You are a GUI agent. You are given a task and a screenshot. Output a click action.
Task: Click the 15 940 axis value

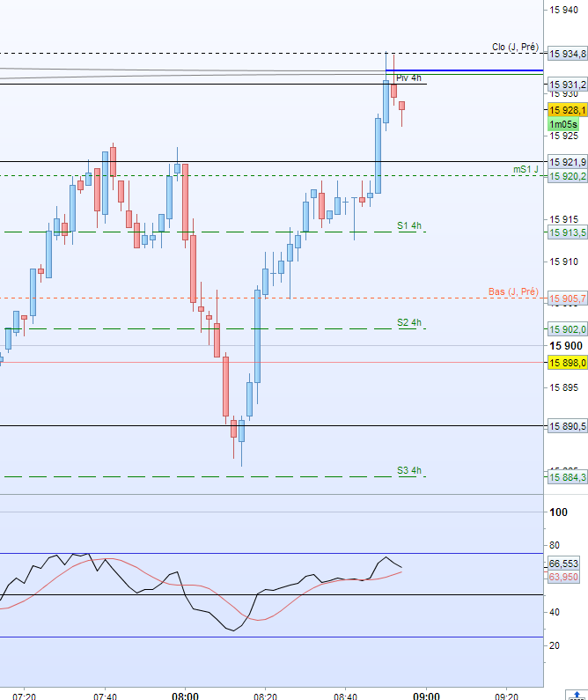pos(563,10)
